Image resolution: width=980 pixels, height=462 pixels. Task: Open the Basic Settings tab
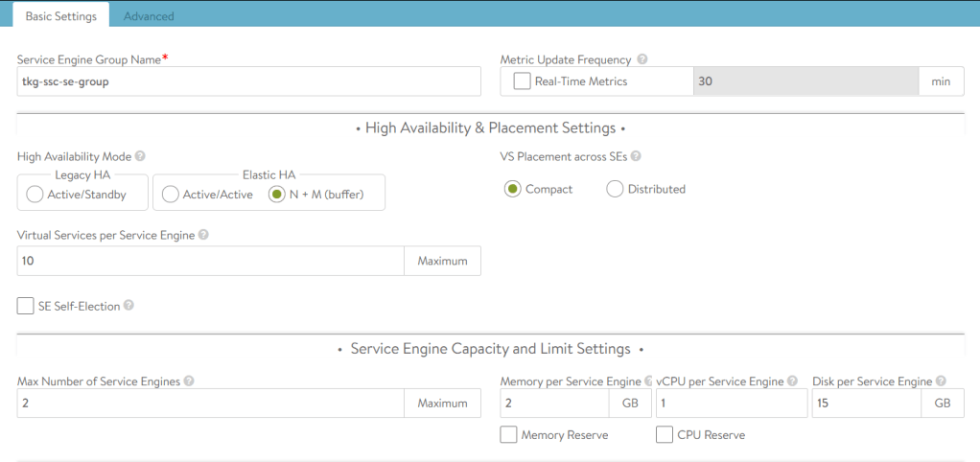(60, 16)
